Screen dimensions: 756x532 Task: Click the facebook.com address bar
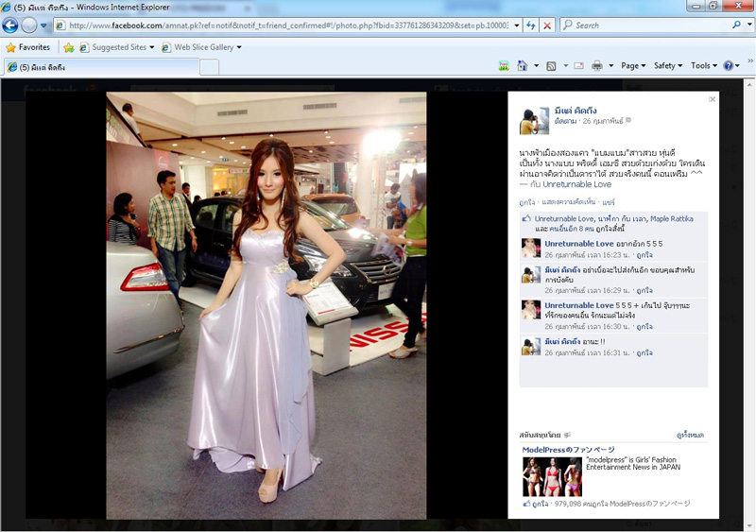pyautogui.click(x=283, y=26)
